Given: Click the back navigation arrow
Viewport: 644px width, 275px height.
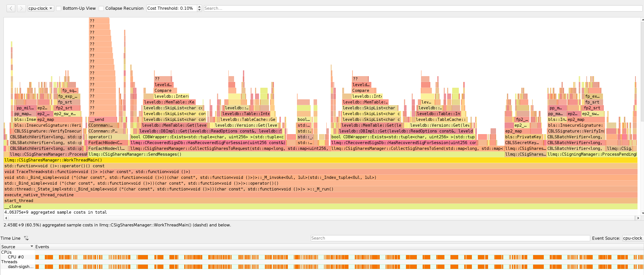Looking at the screenshot, I should tap(11, 8).
